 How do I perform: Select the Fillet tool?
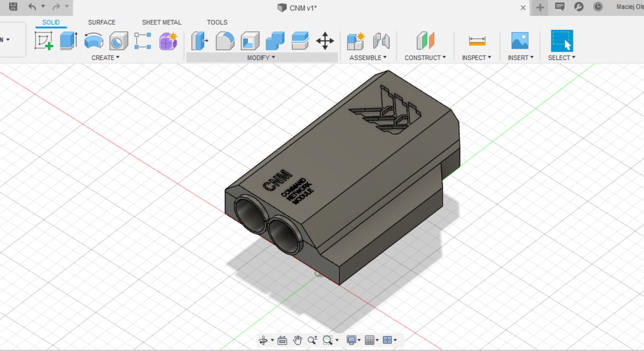(225, 41)
